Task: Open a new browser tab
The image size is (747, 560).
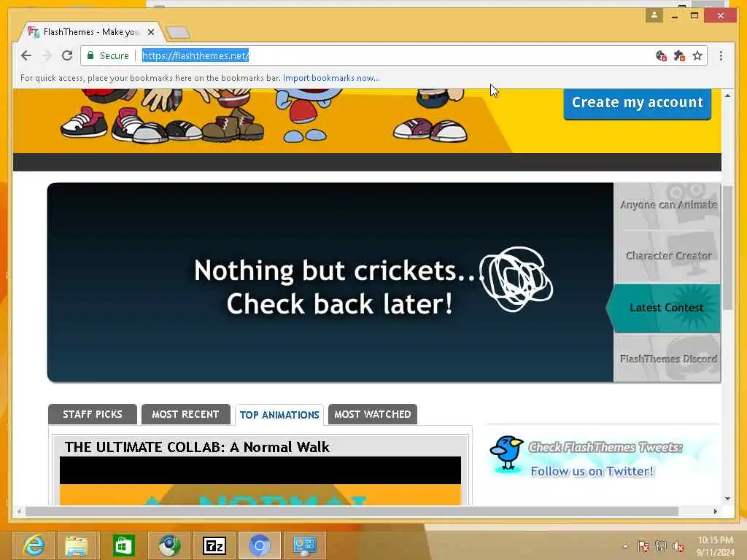Action: click(x=178, y=32)
